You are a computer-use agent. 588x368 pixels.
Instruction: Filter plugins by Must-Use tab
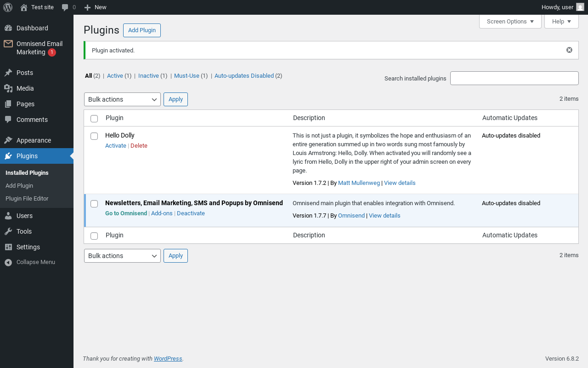[187, 76]
